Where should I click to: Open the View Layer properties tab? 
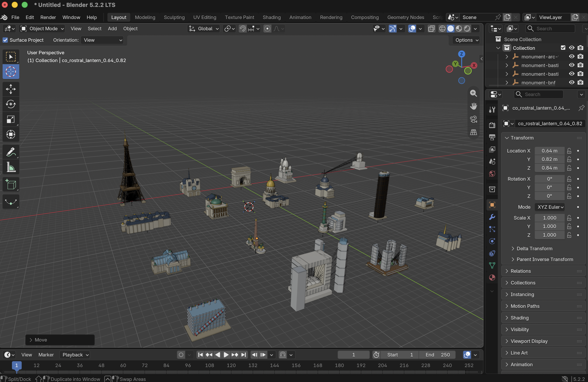pos(492,149)
